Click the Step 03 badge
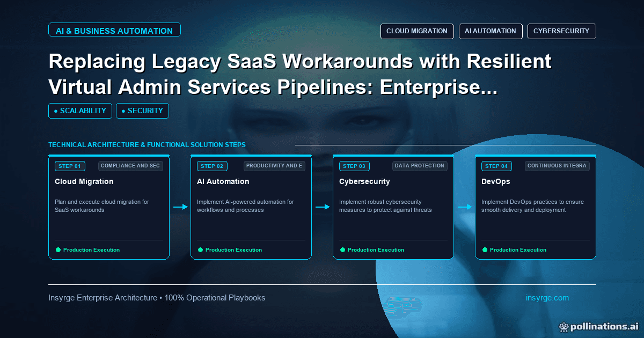Screen dimensions: 644x338 (x=354, y=166)
